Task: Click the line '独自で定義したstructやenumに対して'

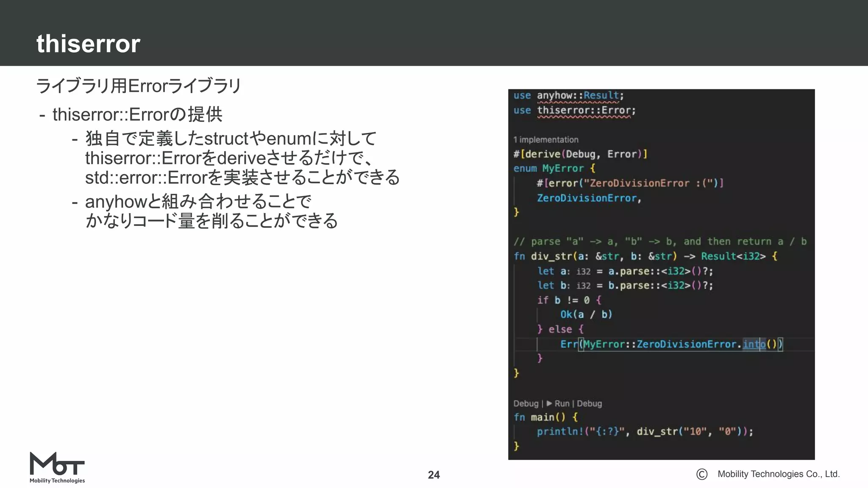Action: (x=231, y=139)
